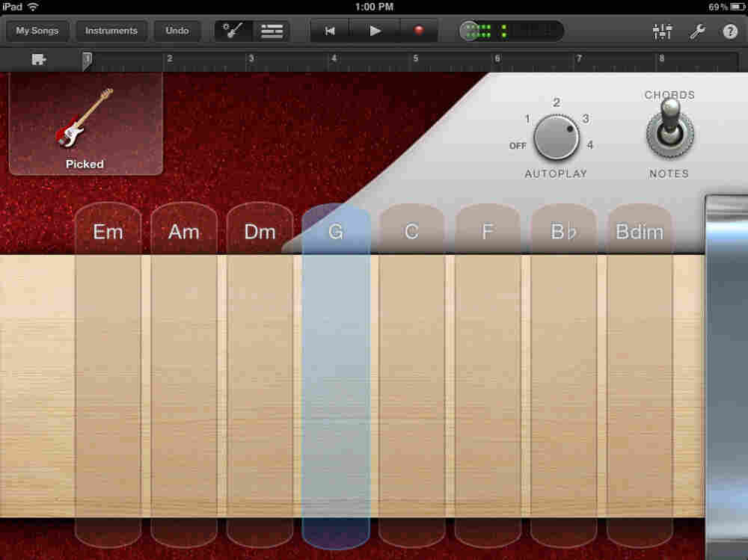Start recording with red Record button

point(418,31)
